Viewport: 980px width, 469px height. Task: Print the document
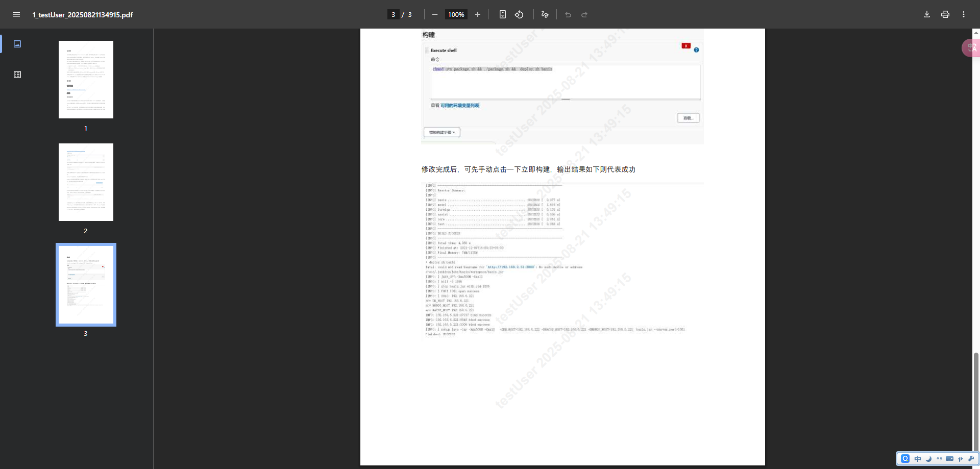pos(945,14)
